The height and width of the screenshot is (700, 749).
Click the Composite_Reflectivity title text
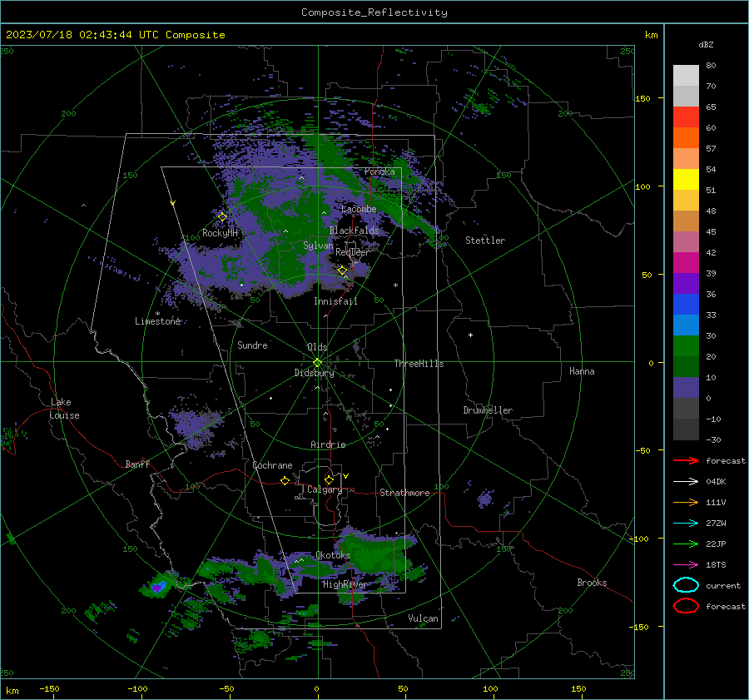[374, 12]
